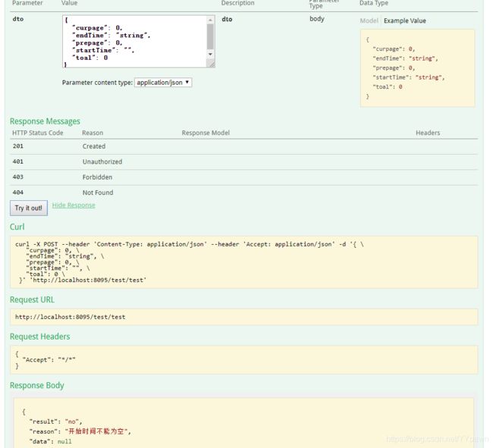Click the 404 status code cell

(x=18, y=193)
